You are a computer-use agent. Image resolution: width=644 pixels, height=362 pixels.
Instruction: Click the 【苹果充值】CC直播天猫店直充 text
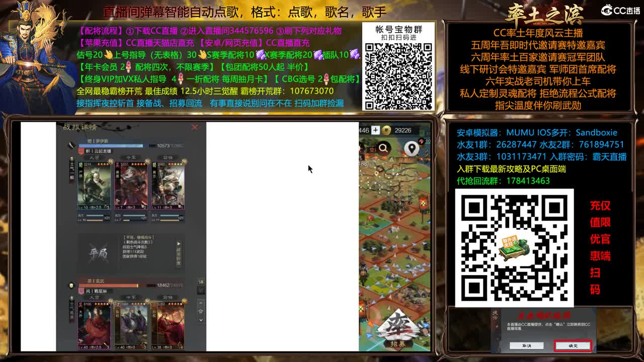click(x=135, y=43)
